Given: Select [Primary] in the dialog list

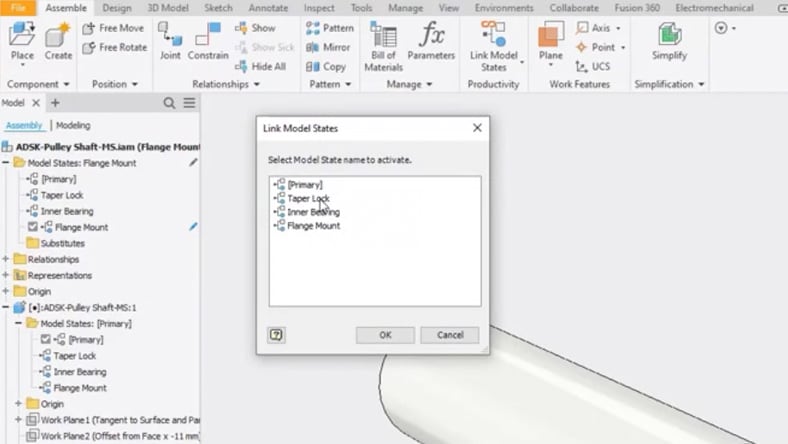Looking at the screenshot, I should (x=305, y=185).
